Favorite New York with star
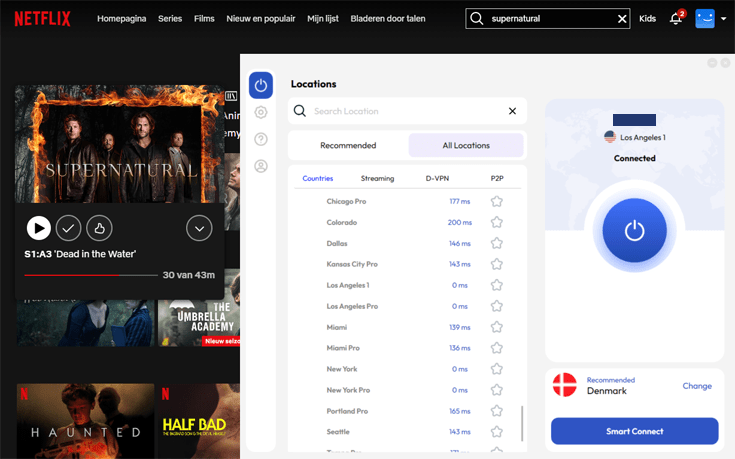Viewport: 735px width, 459px height. pos(497,369)
